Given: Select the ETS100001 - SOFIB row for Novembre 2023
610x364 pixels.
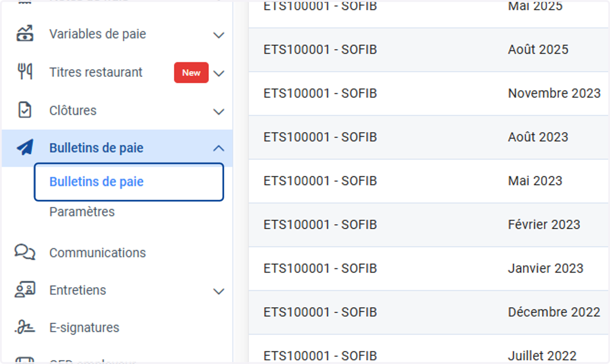Looking at the screenshot, I should (429, 94).
